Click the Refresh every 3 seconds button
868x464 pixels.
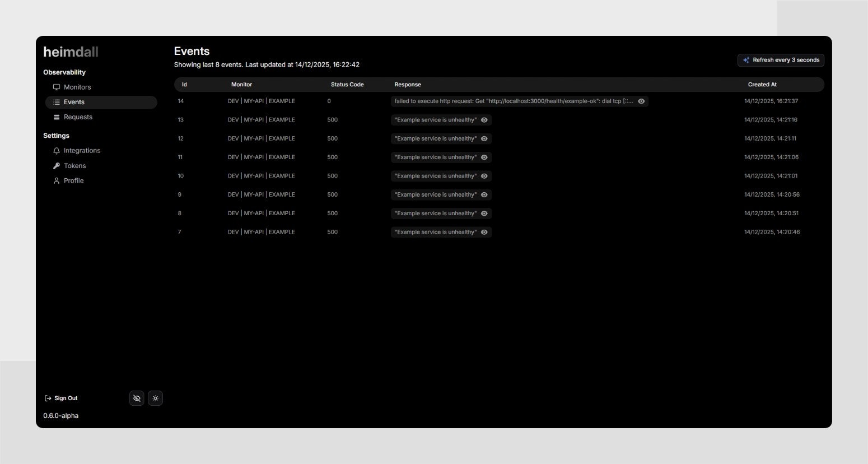click(x=781, y=60)
